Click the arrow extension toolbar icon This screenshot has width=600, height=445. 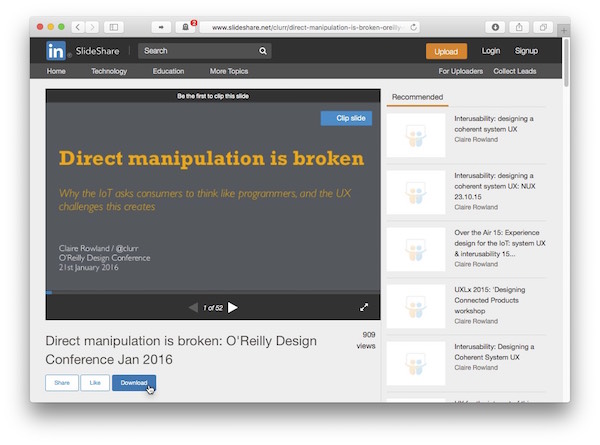pyautogui.click(x=161, y=27)
